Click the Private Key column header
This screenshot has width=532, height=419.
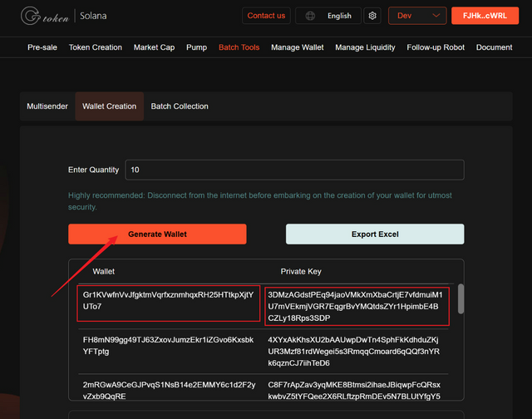pyautogui.click(x=301, y=271)
